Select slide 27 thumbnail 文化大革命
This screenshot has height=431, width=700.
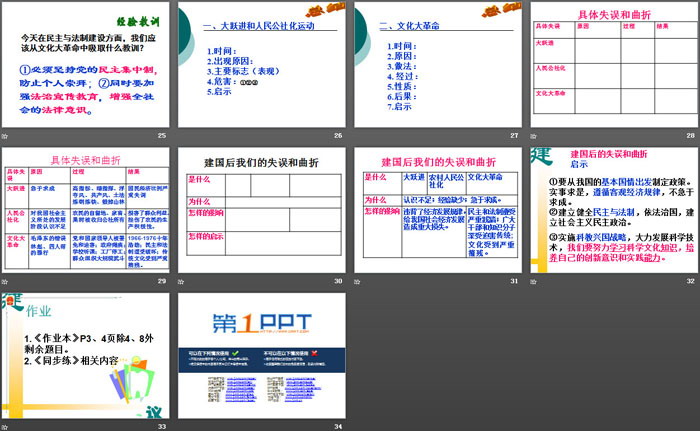(438, 64)
